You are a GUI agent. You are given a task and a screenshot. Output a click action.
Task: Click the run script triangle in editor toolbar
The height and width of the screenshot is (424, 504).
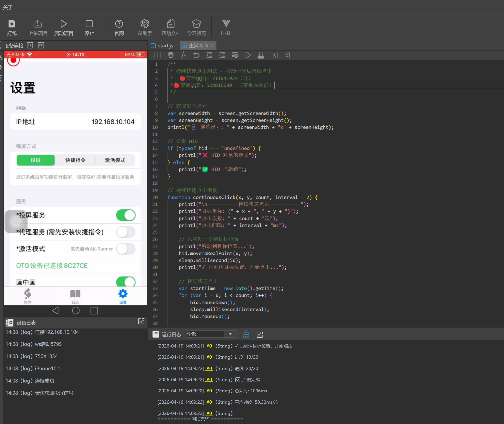(248, 55)
